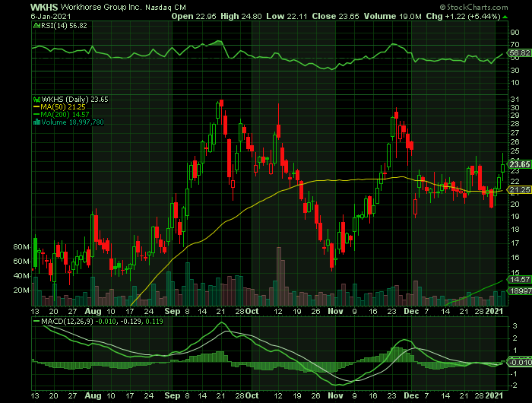Click the MACD histogram value 0.119

(154, 321)
